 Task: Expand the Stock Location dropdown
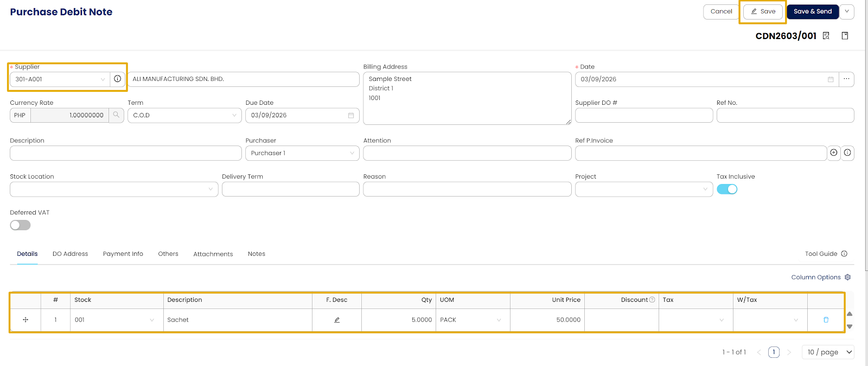point(114,190)
